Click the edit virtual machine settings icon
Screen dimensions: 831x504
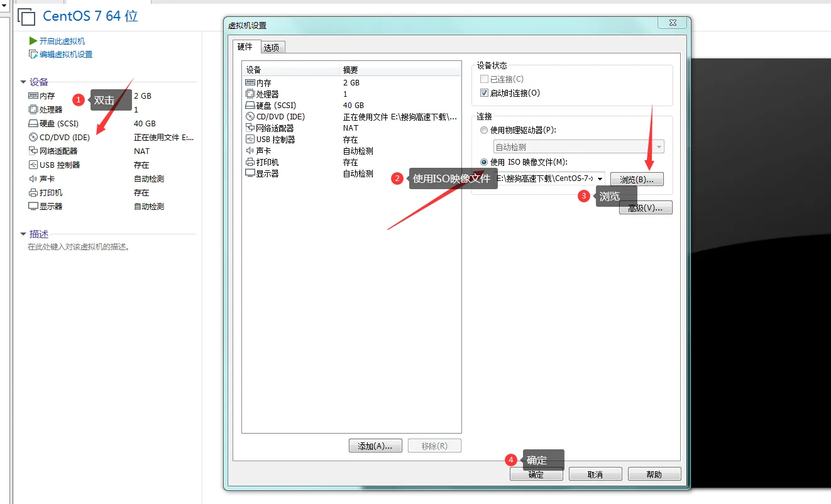33,55
